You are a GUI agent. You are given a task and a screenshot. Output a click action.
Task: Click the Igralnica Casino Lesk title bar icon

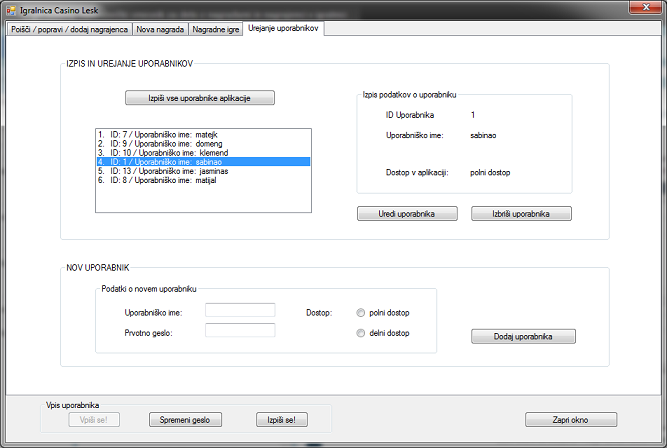(11, 11)
